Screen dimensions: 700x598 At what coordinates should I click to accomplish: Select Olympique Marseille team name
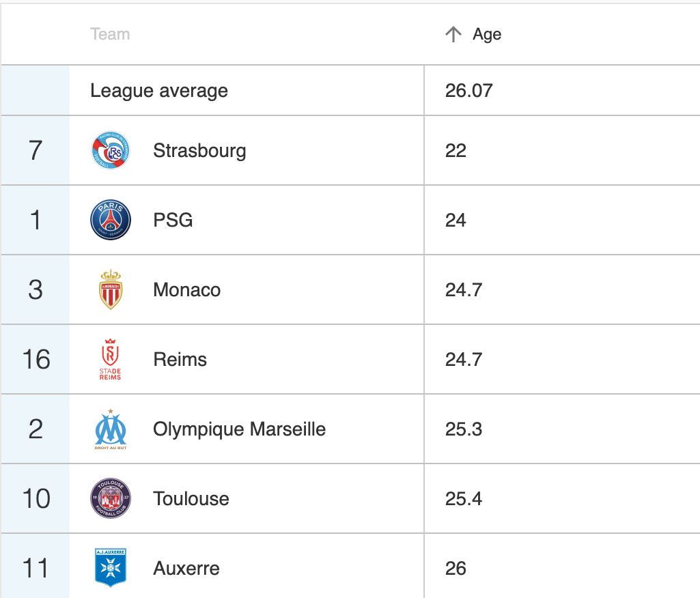coord(239,429)
